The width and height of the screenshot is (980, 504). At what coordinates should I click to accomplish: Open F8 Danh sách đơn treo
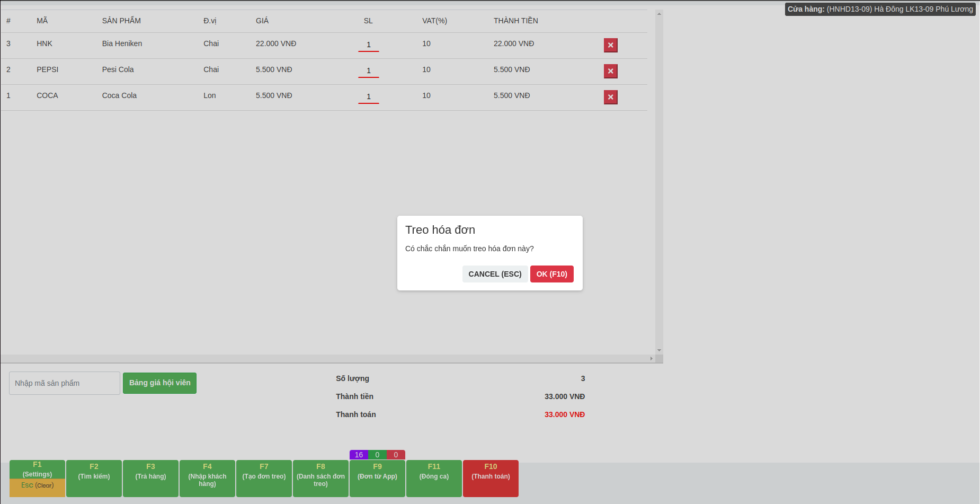click(320, 478)
